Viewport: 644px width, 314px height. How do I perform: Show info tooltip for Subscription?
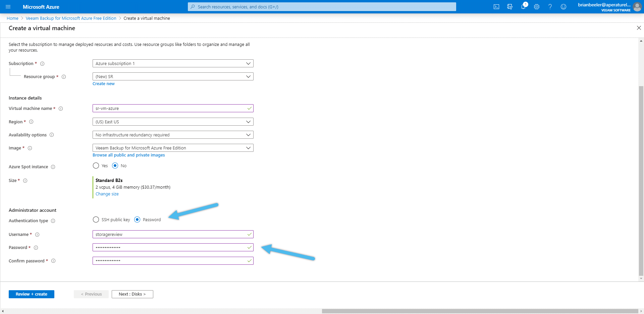pyautogui.click(x=42, y=64)
